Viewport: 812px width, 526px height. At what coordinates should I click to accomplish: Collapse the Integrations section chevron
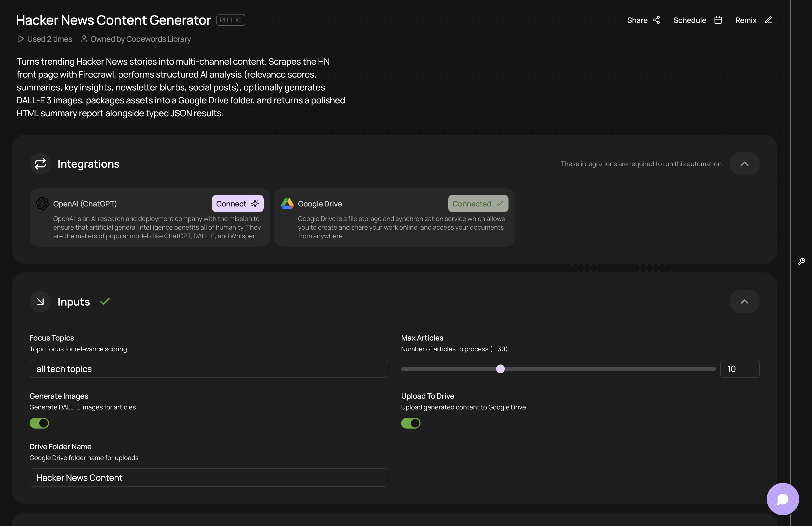(744, 164)
